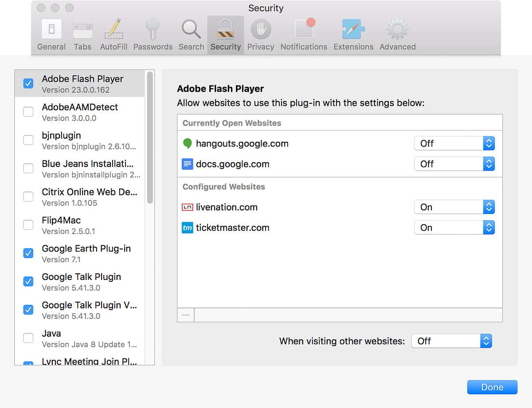Click the minus button to remove website
532x408 pixels.
point(186,315)
